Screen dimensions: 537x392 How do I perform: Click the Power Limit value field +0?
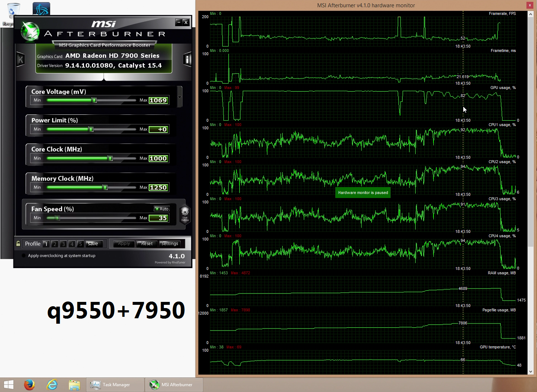pos(158,129)
